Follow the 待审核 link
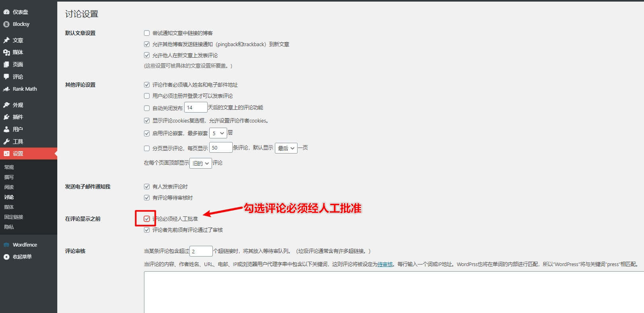This screenshot has height=313, width=644. click(385, 264)
